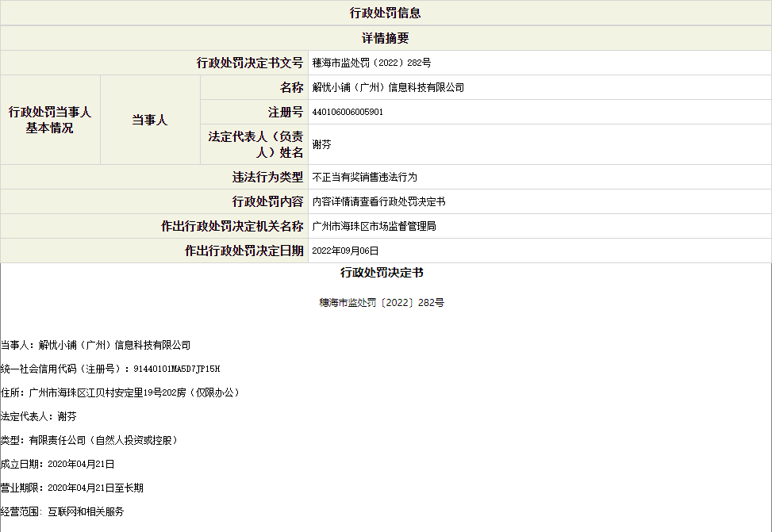The image size is (772, 532).
Task: Click the 住所 address line
Action: click(x=121, y=392)
